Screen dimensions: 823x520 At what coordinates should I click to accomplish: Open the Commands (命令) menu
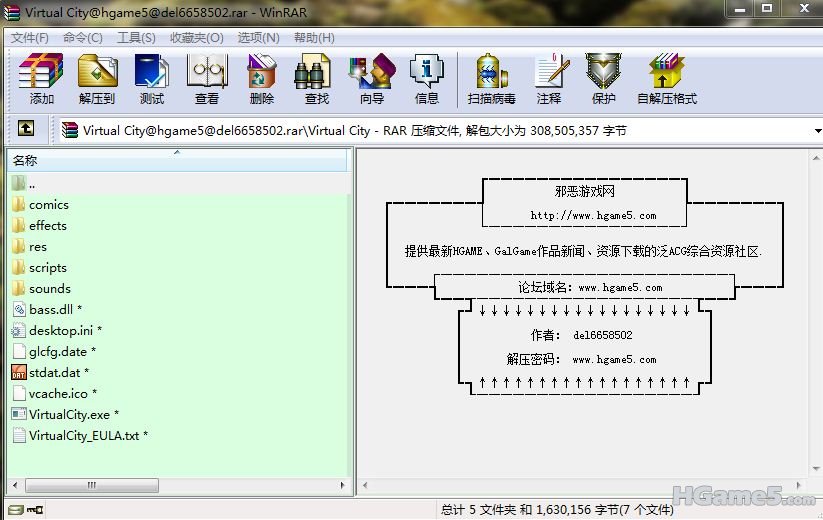pyautogui.click(x=82, y=38)
